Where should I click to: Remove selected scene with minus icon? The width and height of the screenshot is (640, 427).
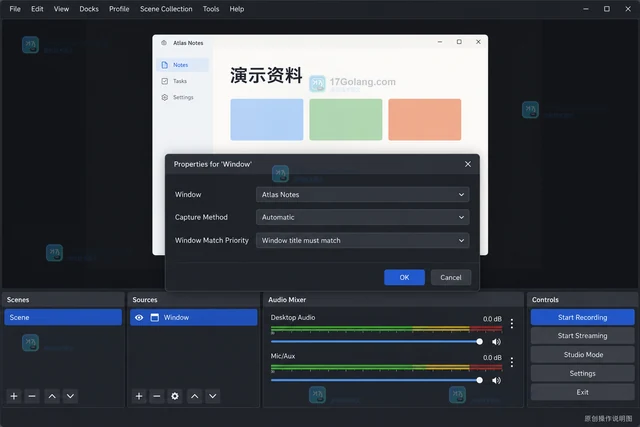32,396
